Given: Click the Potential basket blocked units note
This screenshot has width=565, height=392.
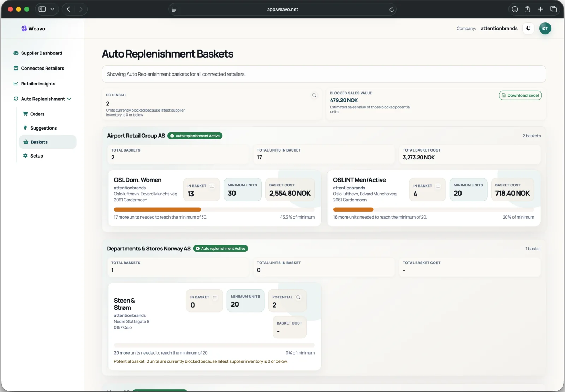Looking at the screenshot, I should pos(201,361).
